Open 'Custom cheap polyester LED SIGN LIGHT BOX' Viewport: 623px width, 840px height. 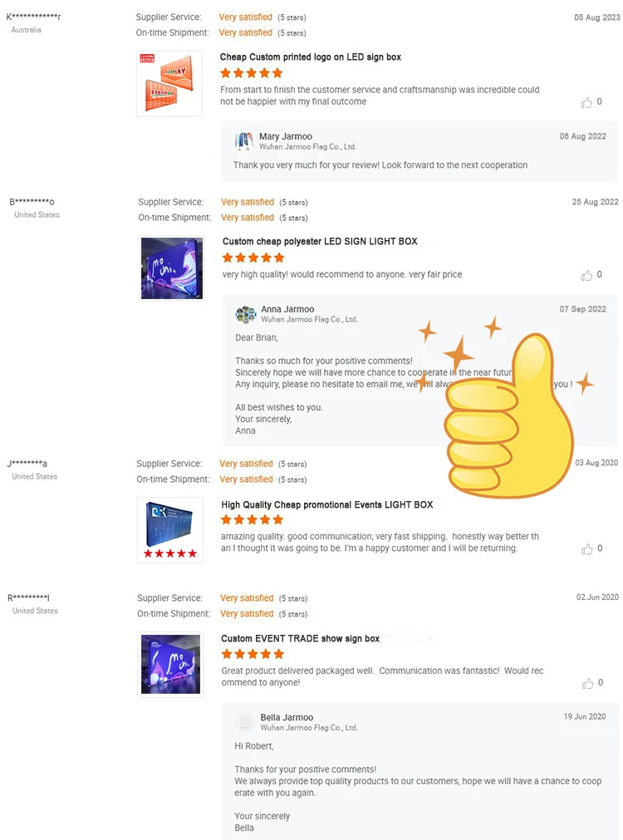[x=320, y=241]
